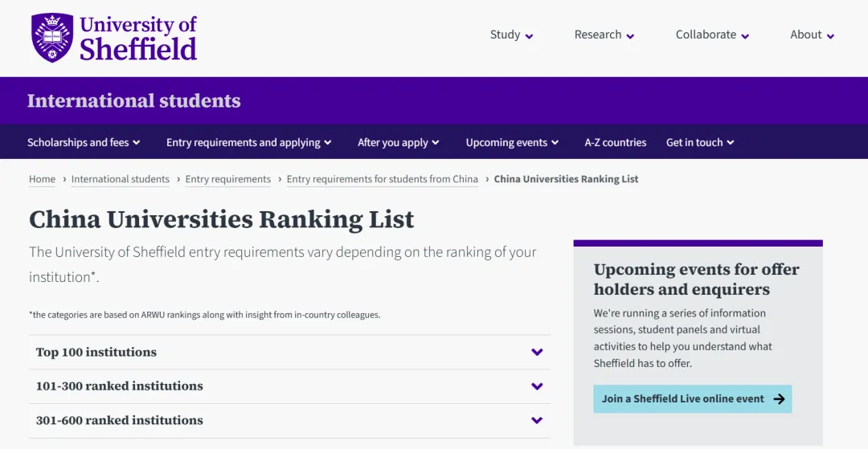Click the chevron icon beside Research
This screenshot has width=868, height=449.
click(630, 36)
